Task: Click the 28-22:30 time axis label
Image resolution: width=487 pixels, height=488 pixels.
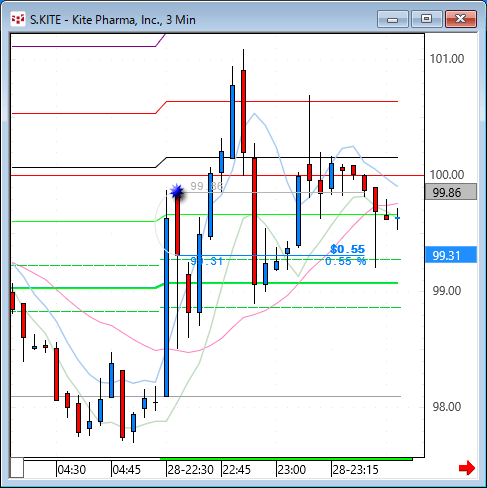Action: 190,470
